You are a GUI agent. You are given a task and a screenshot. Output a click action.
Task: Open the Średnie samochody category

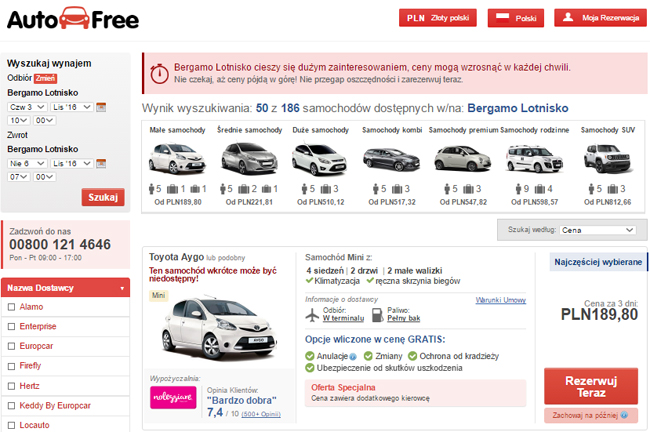click(250, 130)
